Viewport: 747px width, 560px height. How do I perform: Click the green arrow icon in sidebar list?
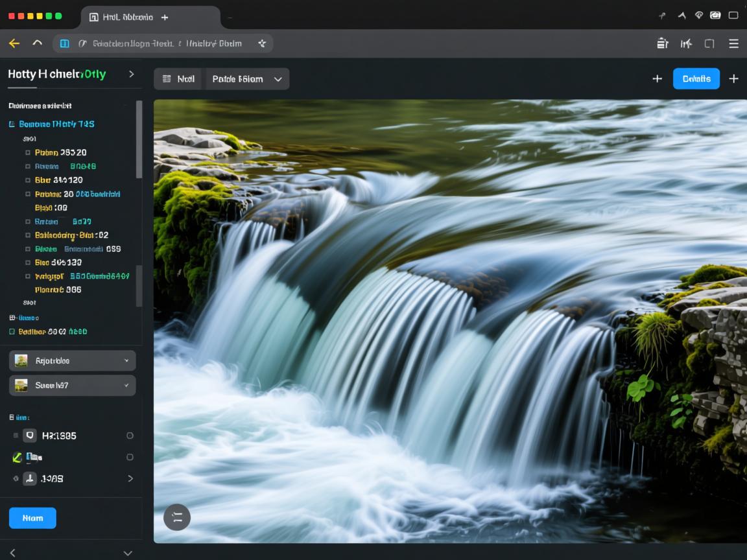(18, 458)
